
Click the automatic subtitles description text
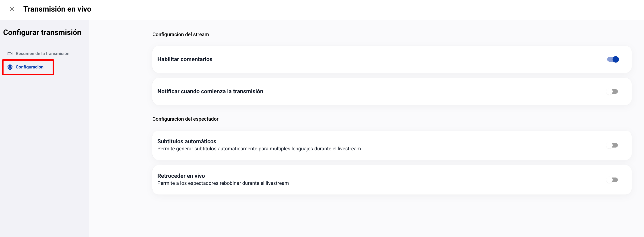pyautogui.click(x=259, y=149)
